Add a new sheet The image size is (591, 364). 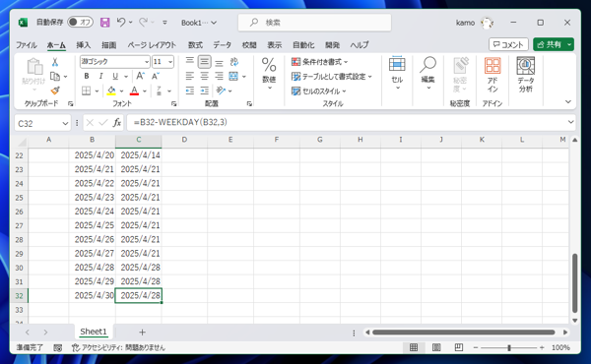click(142, 332)
